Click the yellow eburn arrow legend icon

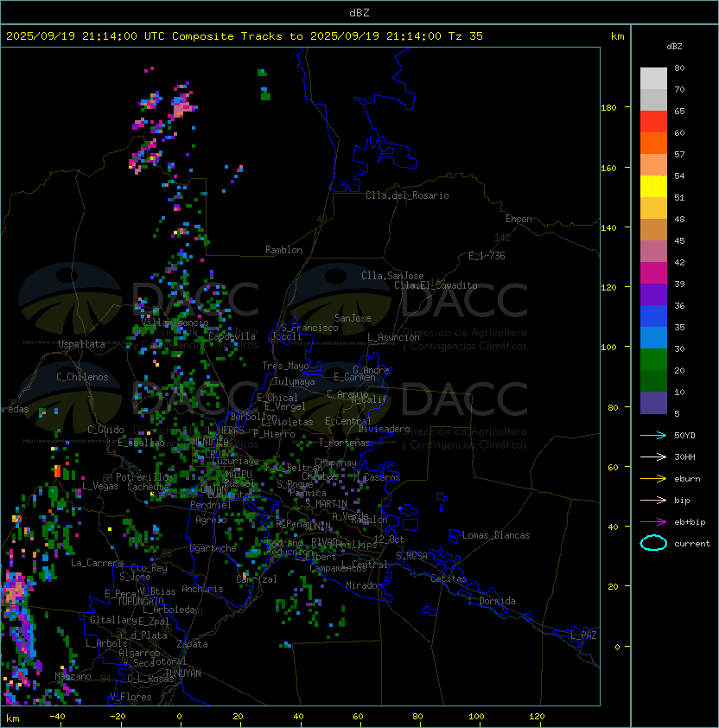coord(653,479)
